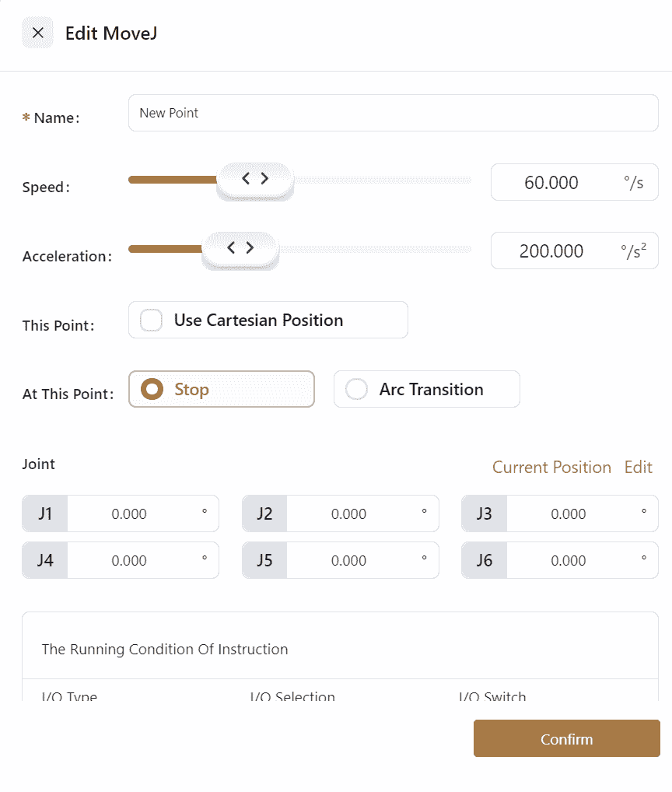
Task: Click the Current Position link
Action: click(x=551, y=467)
